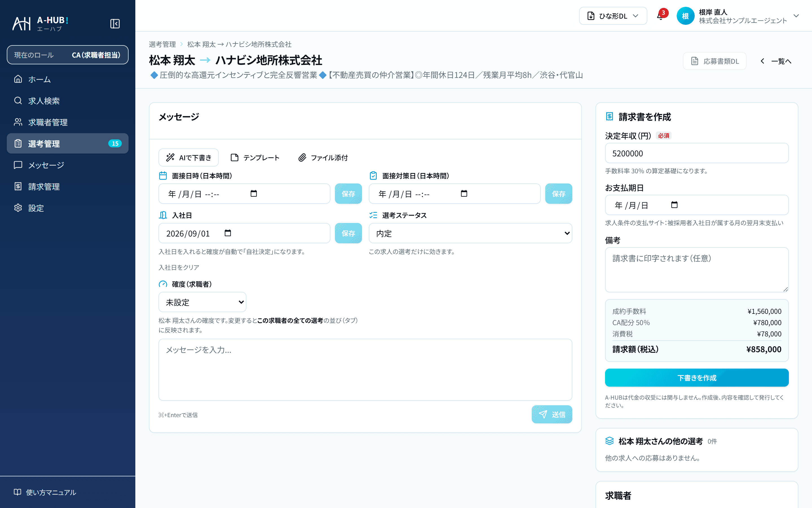Save the 面接対策日 value

(x=559, y=194)
